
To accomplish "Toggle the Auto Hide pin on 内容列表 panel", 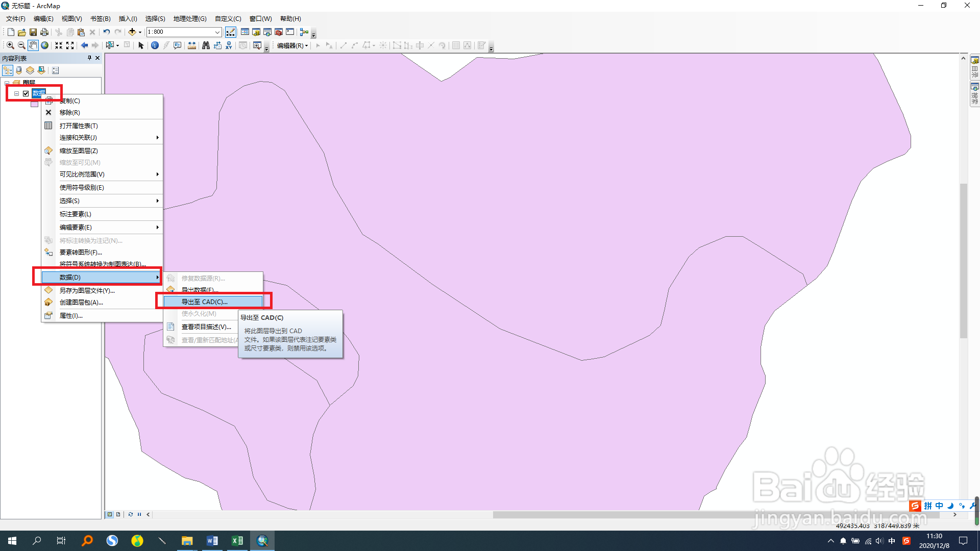I will 89,58.
